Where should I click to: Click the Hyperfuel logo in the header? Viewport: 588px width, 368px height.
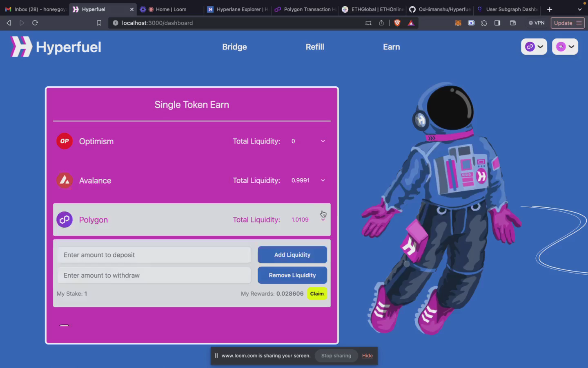click(x=56, y=47)
